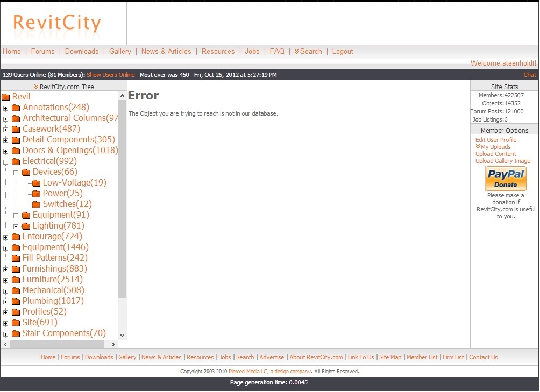Expand the Casework tree node

pyautogui.click(x=5, y=130)
